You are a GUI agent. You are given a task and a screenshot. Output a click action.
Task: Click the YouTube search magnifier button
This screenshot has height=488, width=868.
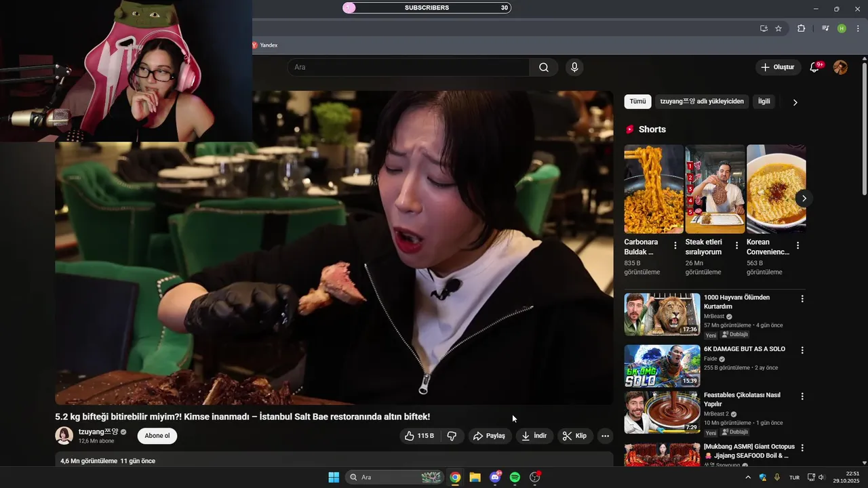point(544,67)
